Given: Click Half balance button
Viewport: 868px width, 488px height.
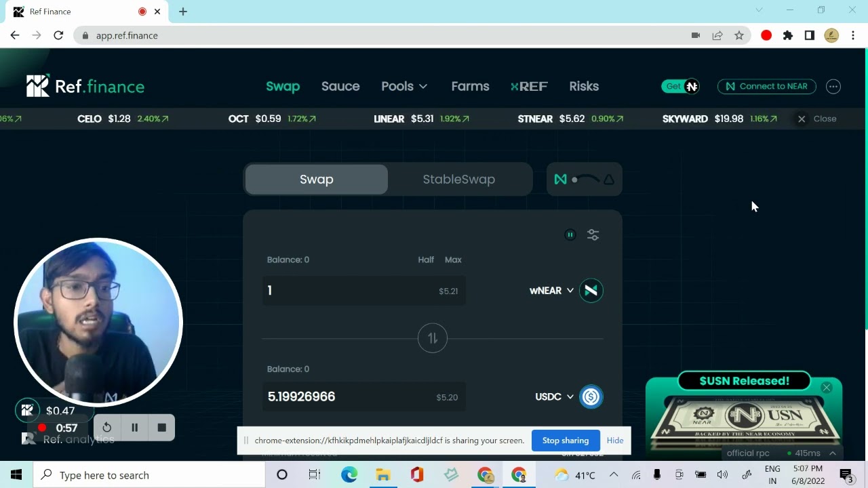Looking at the screenshot, I should tap(426, 260).
